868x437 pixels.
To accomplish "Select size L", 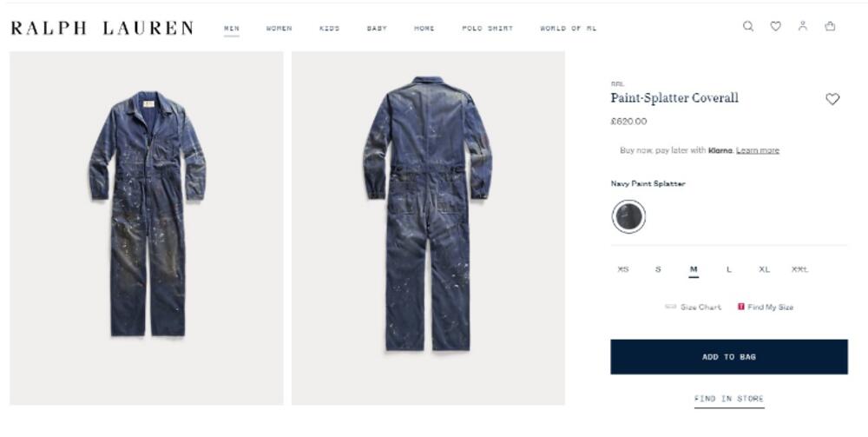I will [728, 269].
